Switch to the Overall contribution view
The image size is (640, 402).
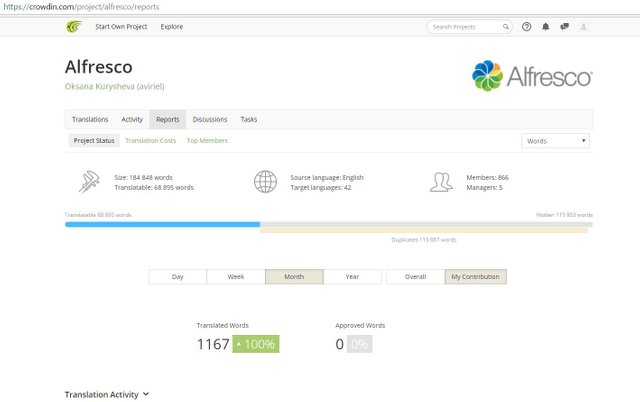coord(415,277)
